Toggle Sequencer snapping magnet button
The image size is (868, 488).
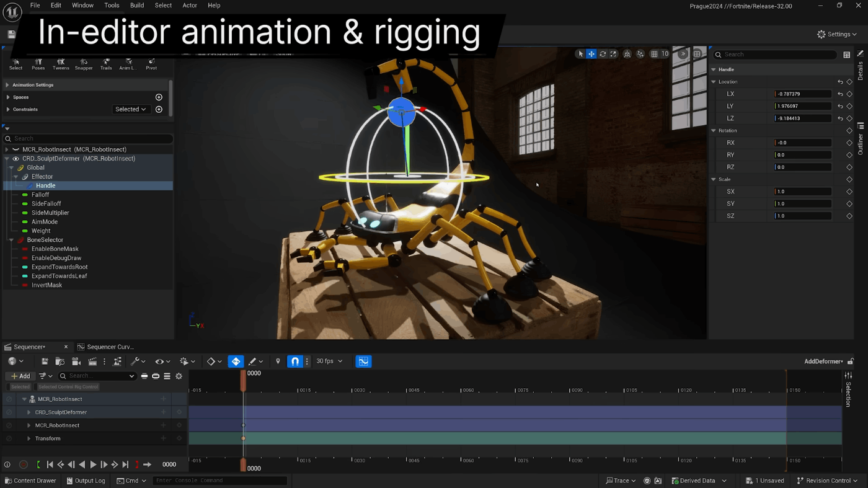click(295, 362)
